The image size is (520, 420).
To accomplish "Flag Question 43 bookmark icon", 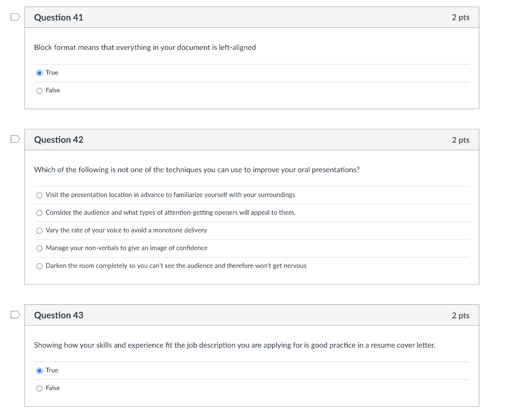I will [15, 314].
